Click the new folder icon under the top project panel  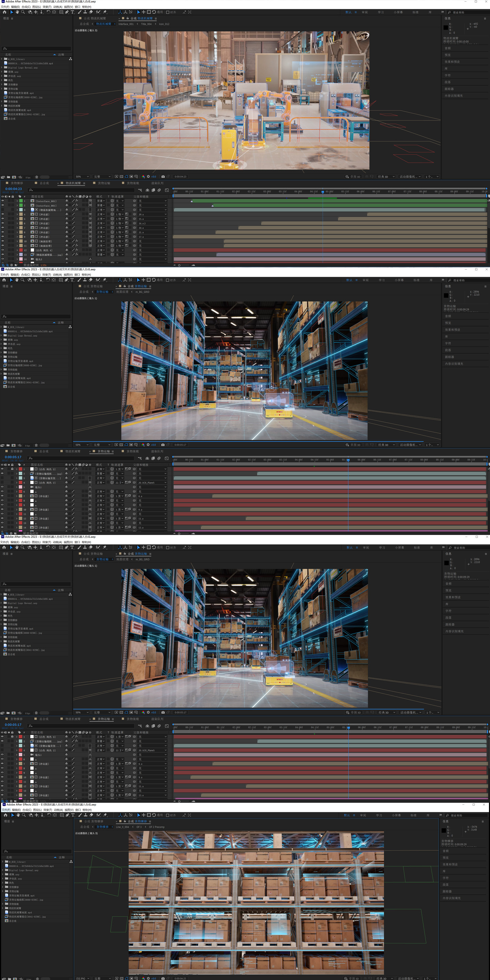9,177
